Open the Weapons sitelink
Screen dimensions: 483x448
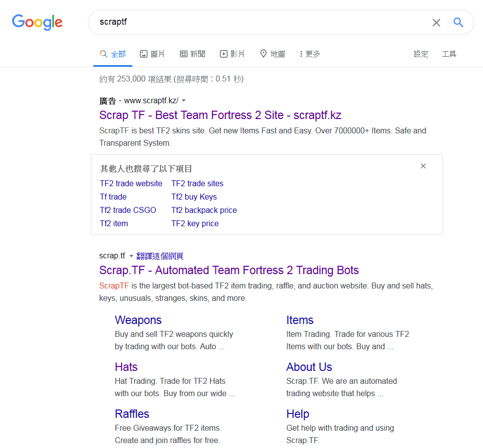[138, 320]
